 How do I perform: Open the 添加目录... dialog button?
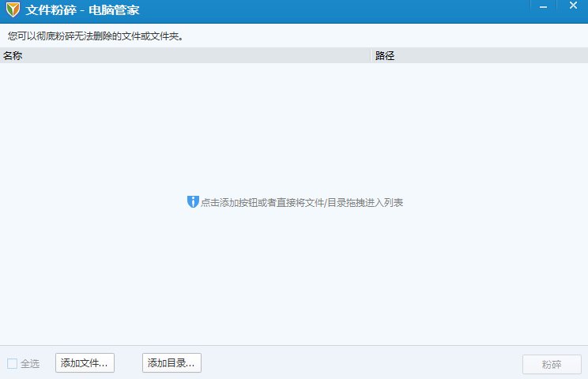click(x=171, y=363)
